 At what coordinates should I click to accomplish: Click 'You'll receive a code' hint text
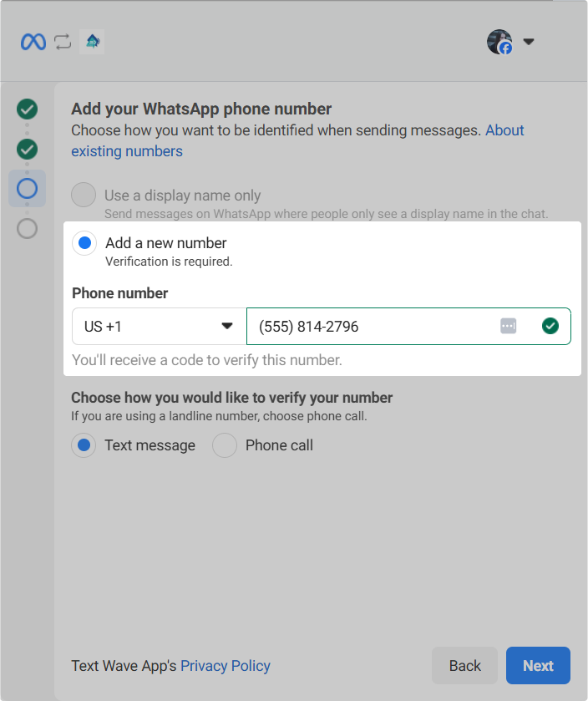(x=207, y=360)
